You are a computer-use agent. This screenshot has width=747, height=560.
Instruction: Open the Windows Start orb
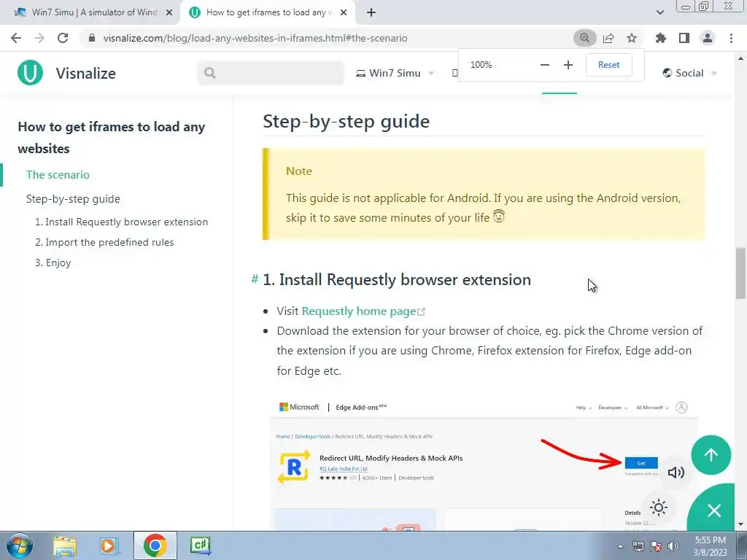pyautogui.click(x=20, y=545)
